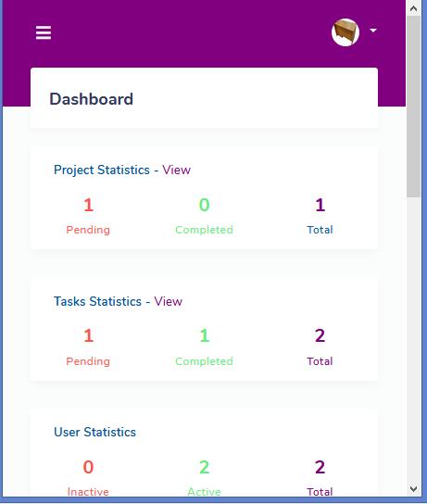Click the Tasks Statistics pending count 1
This screenshot has height=504, width=427.
coord(88,335)
